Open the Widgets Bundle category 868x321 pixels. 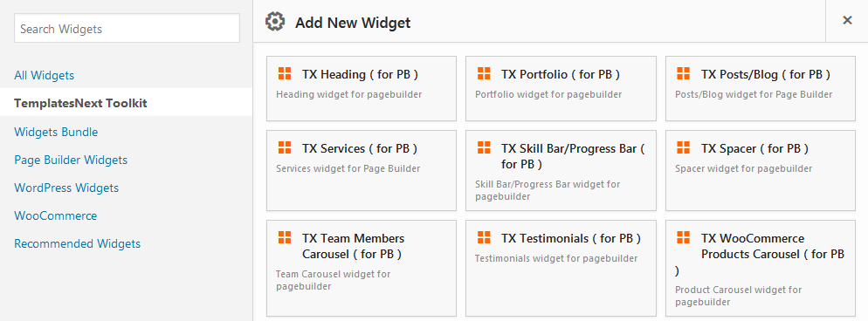[x=56, y=132]
